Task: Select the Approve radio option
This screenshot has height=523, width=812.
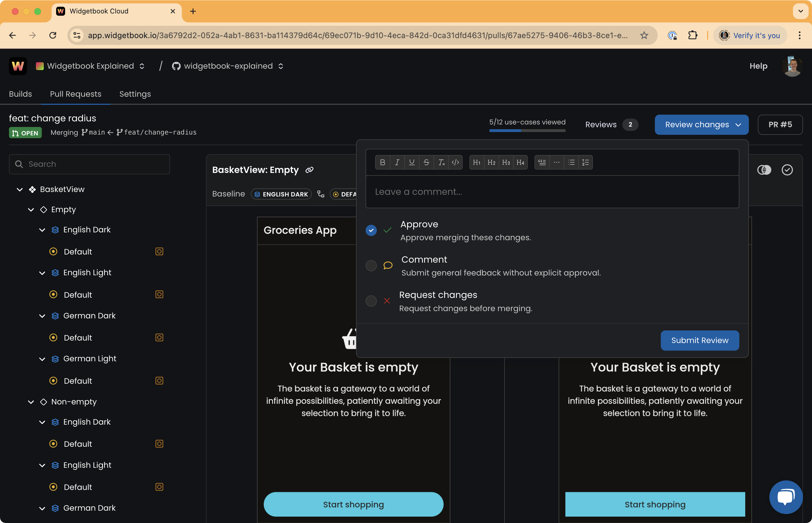Action: point(371,230)
